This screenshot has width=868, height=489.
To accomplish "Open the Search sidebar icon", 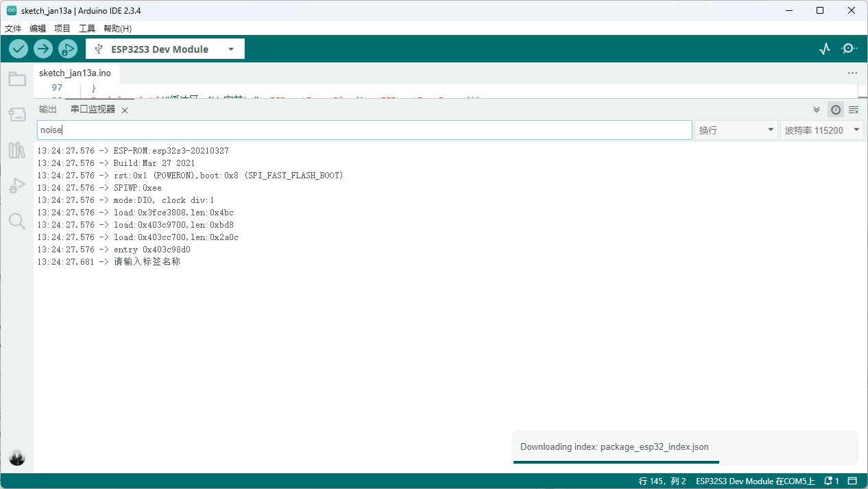I will tap(17, 221).
